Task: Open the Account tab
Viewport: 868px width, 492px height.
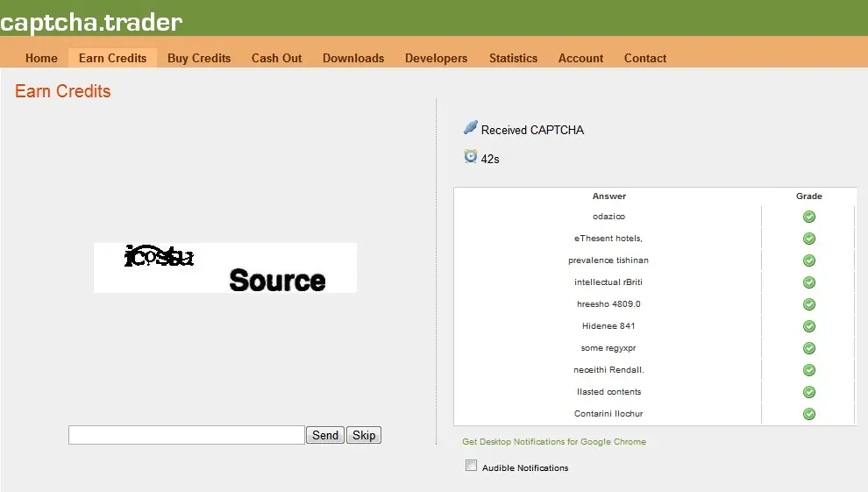Action: (580, 58)
